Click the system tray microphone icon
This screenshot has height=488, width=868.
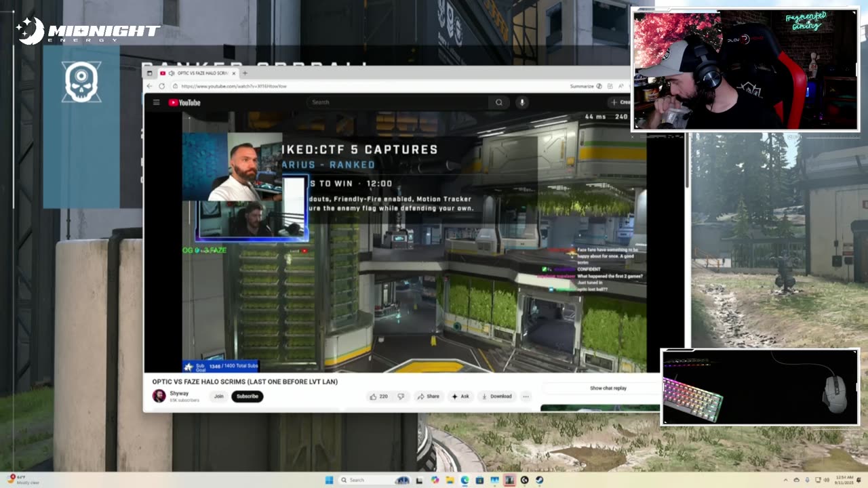[x=807, y=480]
